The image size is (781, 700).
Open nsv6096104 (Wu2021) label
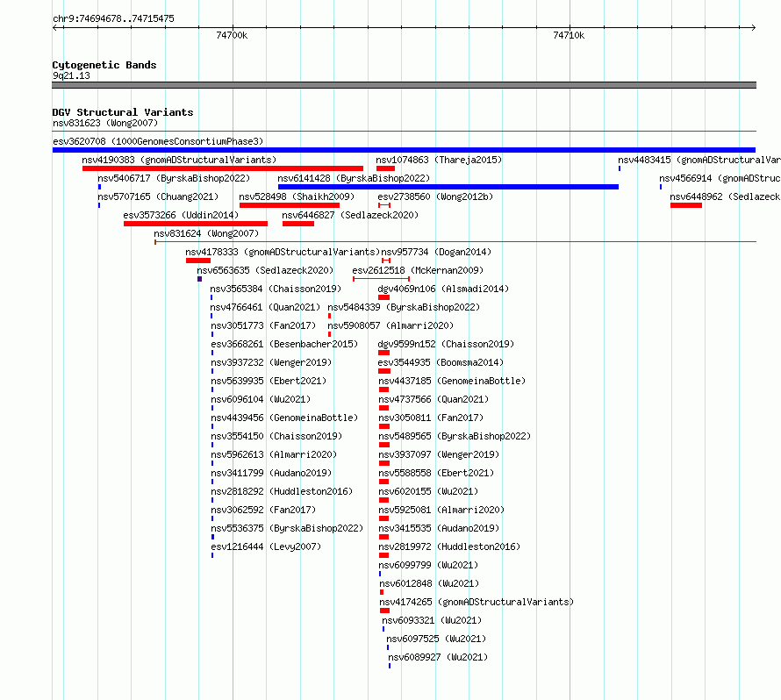(261, 399)
